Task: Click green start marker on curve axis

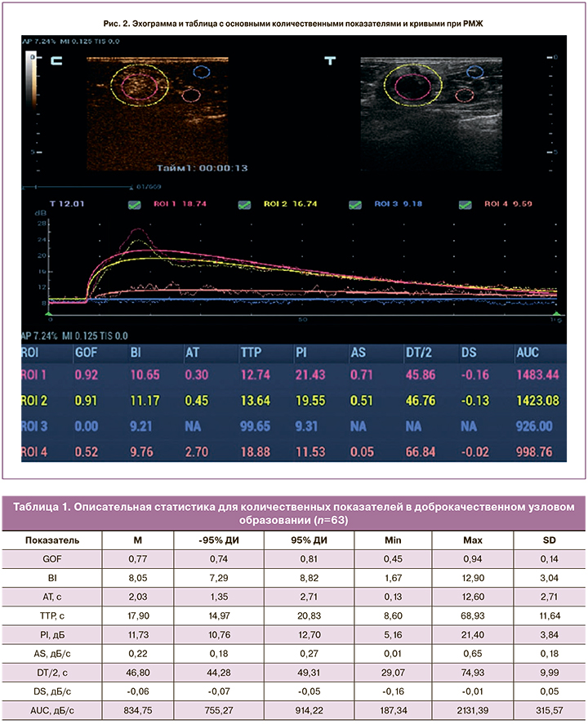Action: coord(50,313)
